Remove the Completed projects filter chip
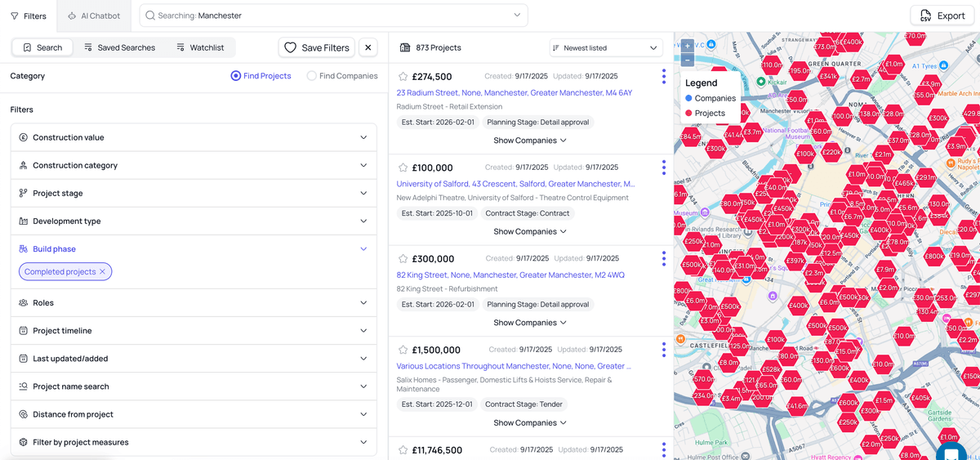Image resolution: width=980 pixels, height=460 pixels. coord(102,272)
